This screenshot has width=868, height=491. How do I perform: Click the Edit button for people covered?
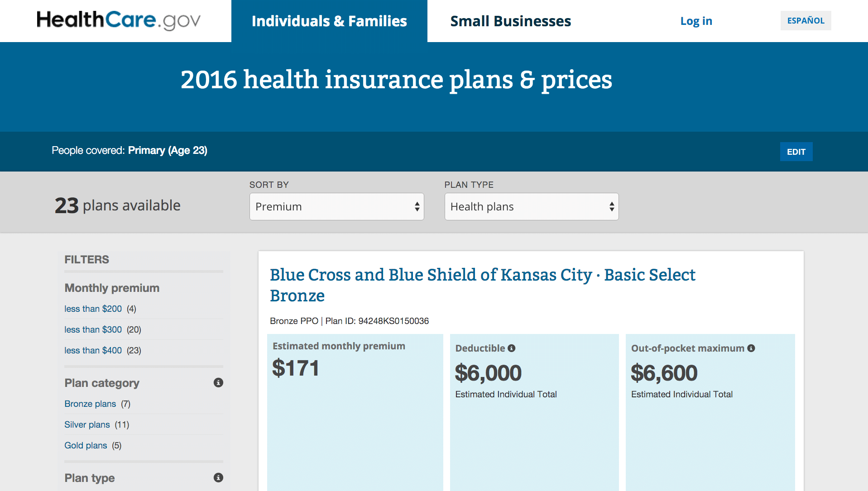pyautogui.click(x=796, y=152)
